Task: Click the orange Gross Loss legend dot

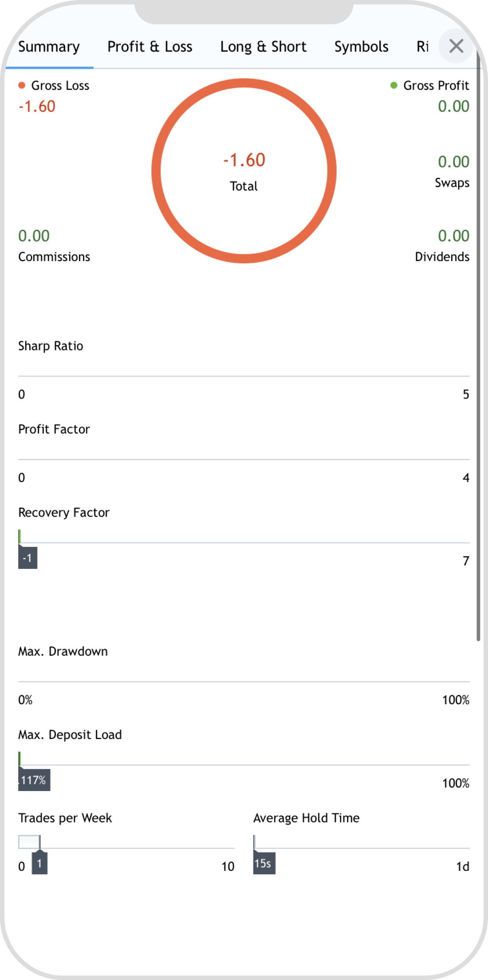Action: point(22,85)
